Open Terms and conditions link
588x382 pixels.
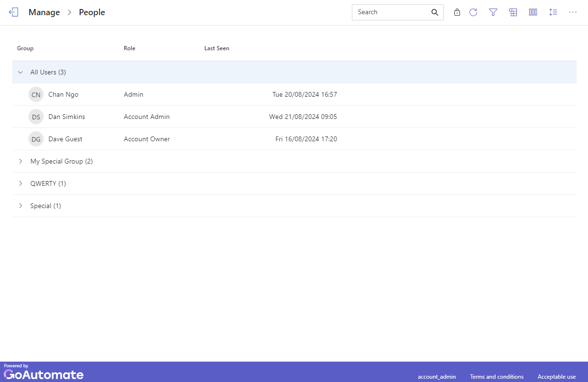tap(496, 377)
